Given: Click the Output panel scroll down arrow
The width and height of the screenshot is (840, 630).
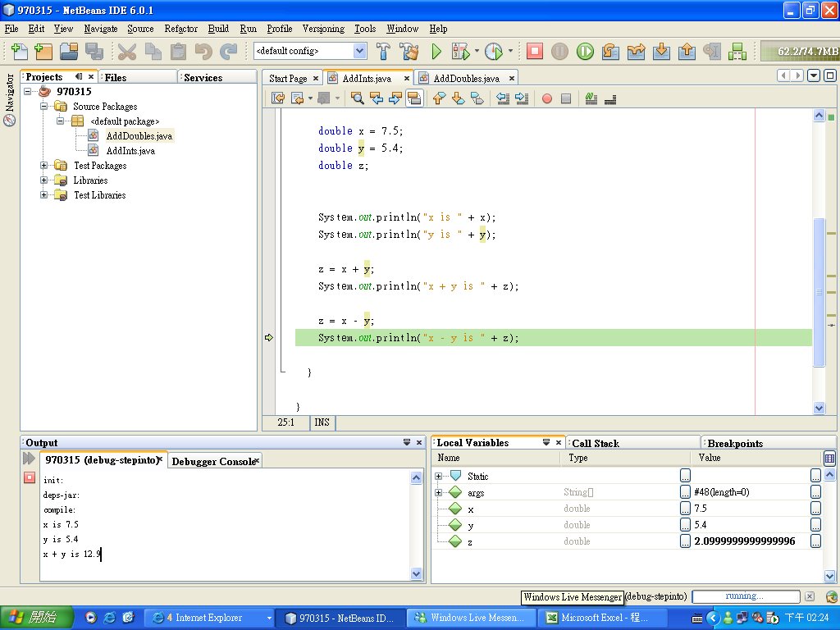Looking at the screenshot, I should [x=416, y=573].
